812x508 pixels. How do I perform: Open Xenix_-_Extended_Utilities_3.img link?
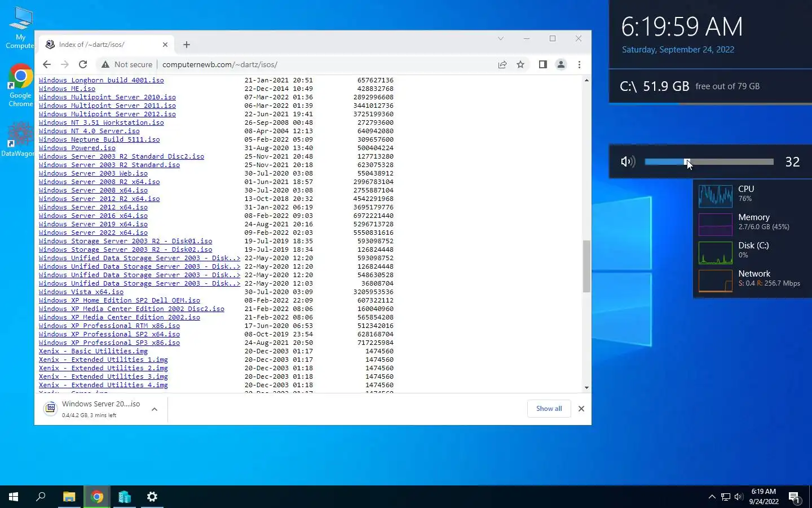coord(103,376)
